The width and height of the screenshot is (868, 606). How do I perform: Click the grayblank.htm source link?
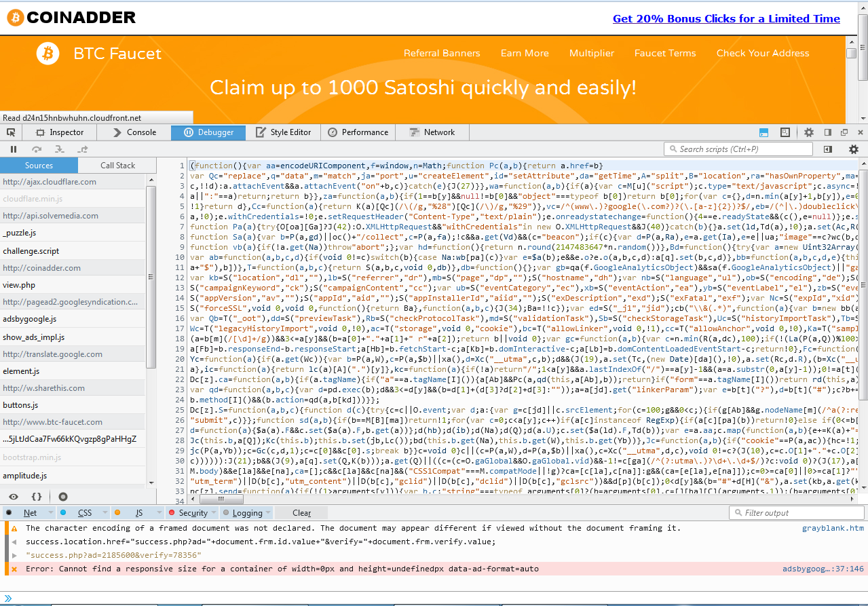click(x=833, y=528)
